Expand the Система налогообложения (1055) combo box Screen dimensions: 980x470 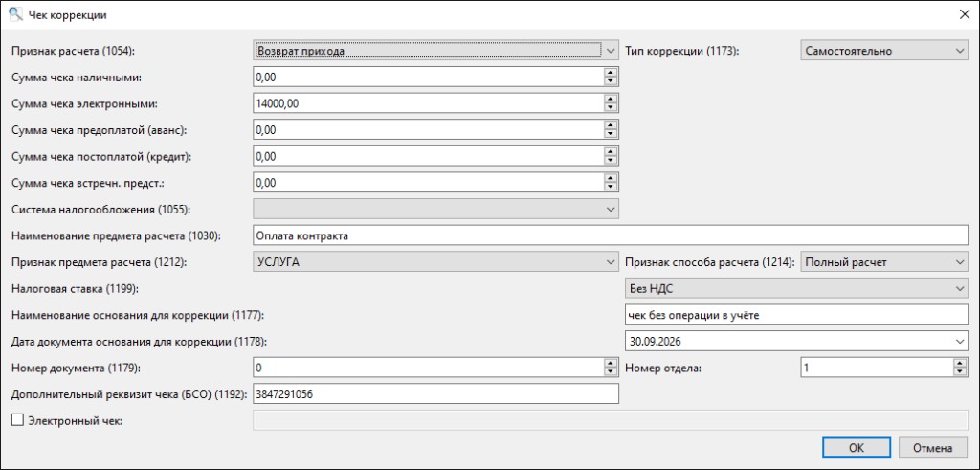435,209
